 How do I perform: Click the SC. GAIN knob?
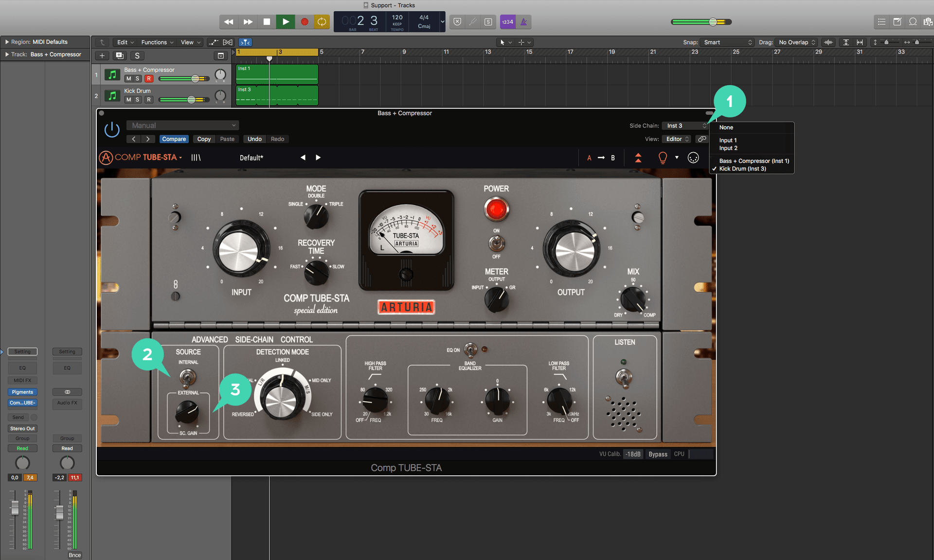tap(187, 412)
